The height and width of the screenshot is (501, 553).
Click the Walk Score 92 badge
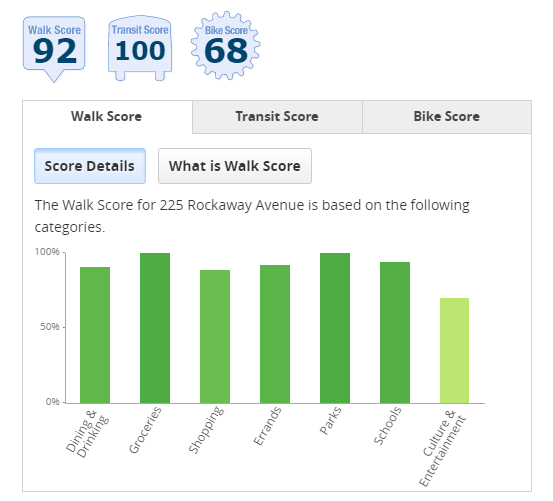click(x=54, y=49)
